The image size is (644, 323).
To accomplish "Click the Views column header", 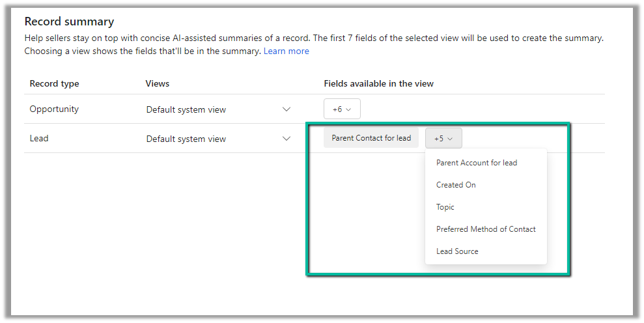I will pos(158,83).
